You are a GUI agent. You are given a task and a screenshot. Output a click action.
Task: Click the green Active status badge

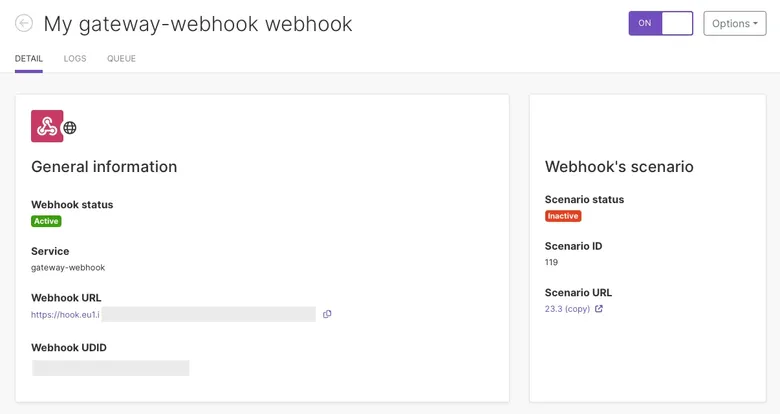46,221
